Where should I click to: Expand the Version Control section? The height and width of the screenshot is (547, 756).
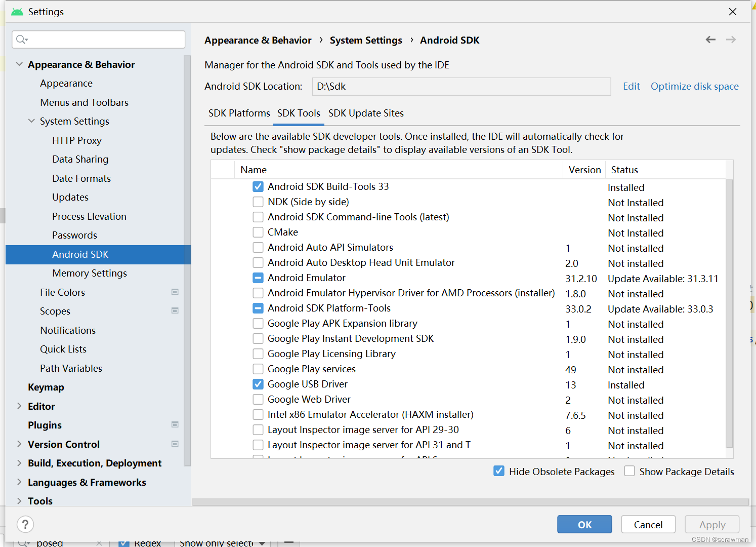point(19,444)
